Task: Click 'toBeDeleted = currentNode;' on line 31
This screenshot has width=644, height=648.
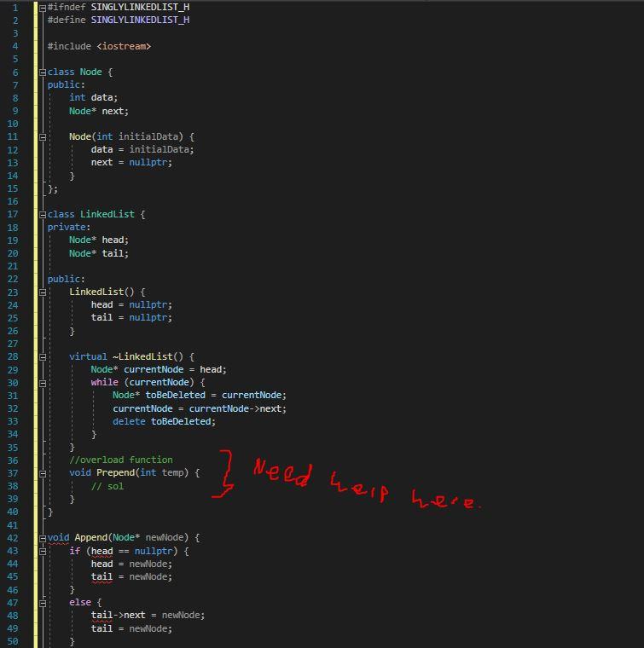Action: 216,395
